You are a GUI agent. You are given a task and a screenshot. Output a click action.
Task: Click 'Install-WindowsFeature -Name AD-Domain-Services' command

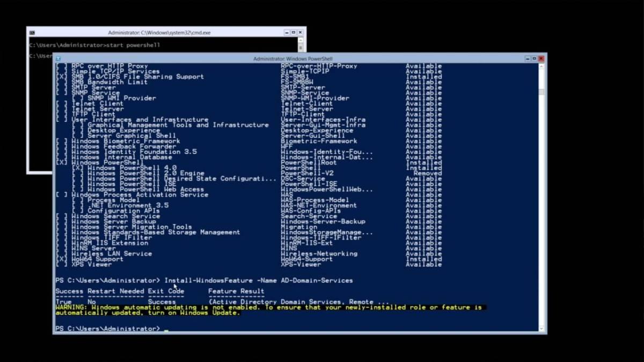pos(259,280)
